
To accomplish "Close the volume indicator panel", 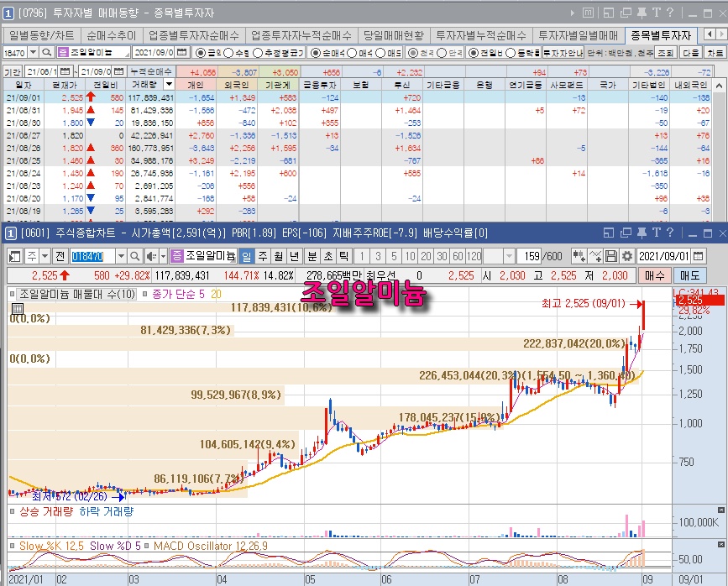I will pos(721,510).
